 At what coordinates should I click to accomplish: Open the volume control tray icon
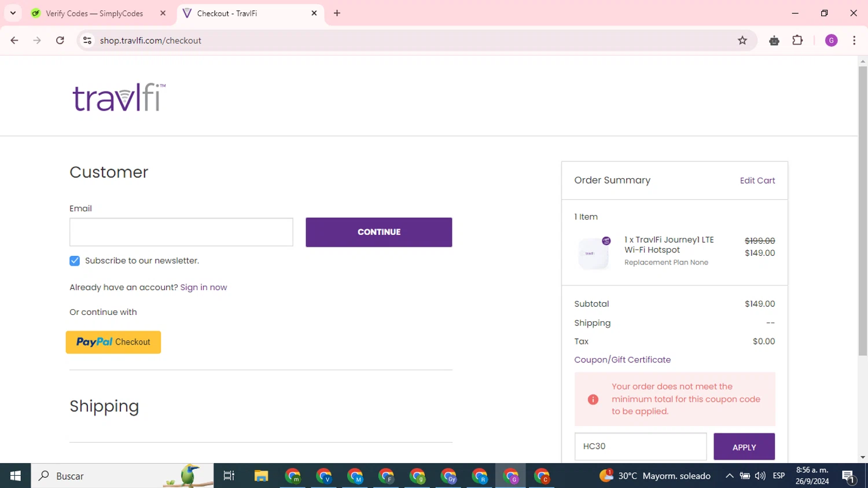760,476
